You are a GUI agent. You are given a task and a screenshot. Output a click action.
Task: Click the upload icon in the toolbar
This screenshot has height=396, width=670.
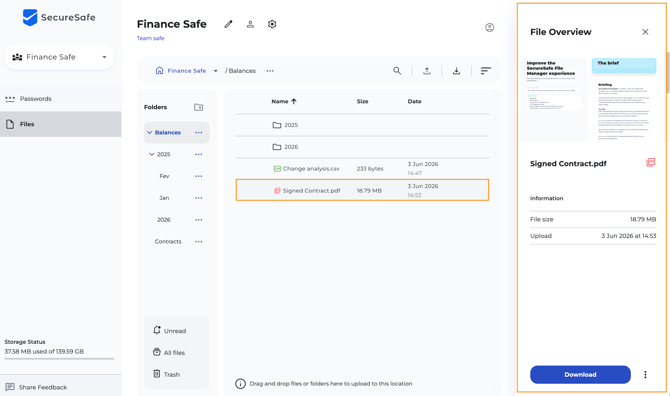427,71
